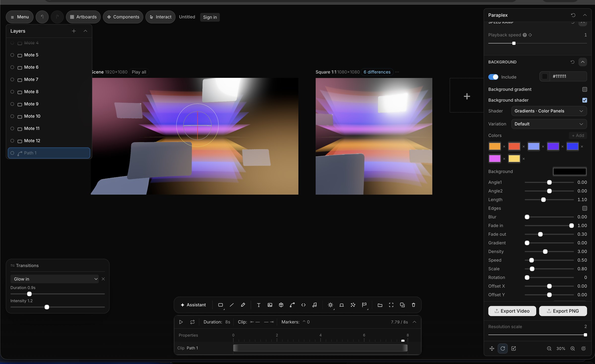Viewport: 595px width, 364px height.
Task: Select the Image insert tool
Action: tap(270, 305)
